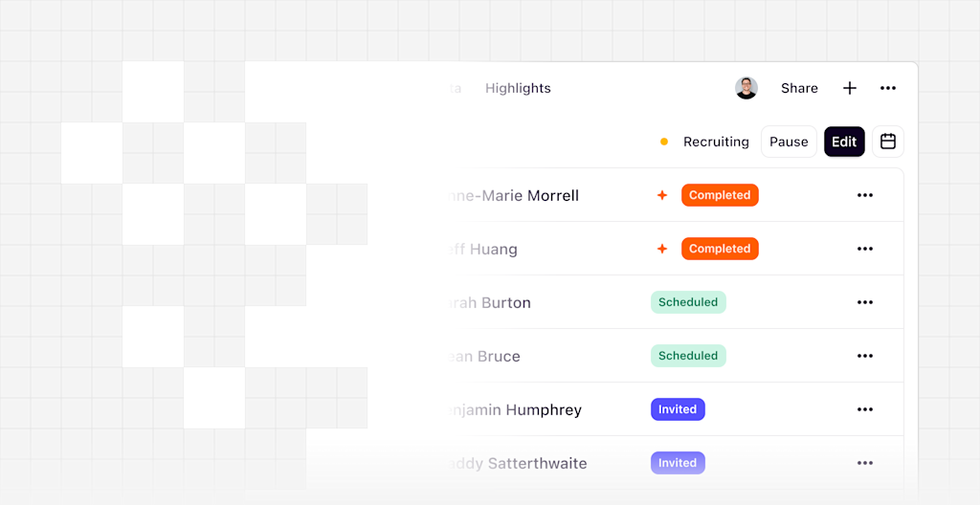
Task: Open options menu for Satterthwaite row
Action: [865, 463]
